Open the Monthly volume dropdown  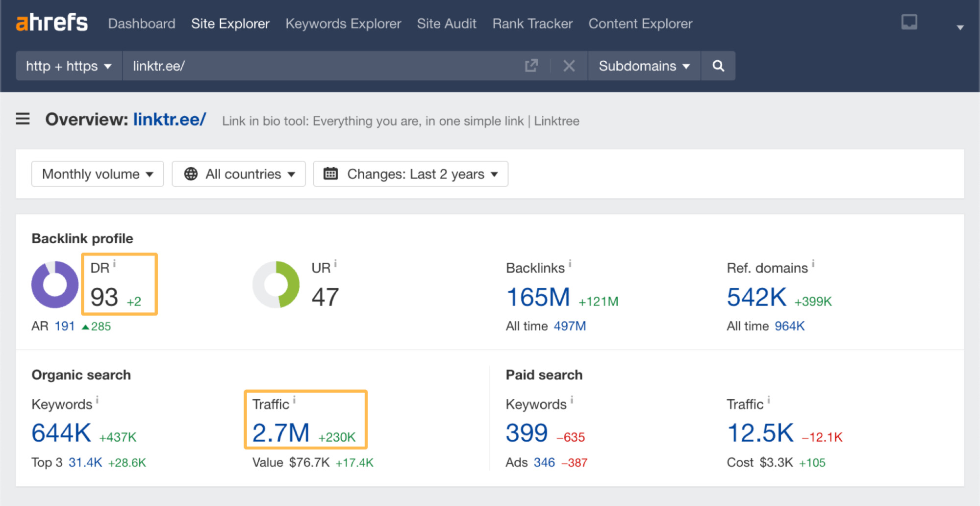[97, 173]
